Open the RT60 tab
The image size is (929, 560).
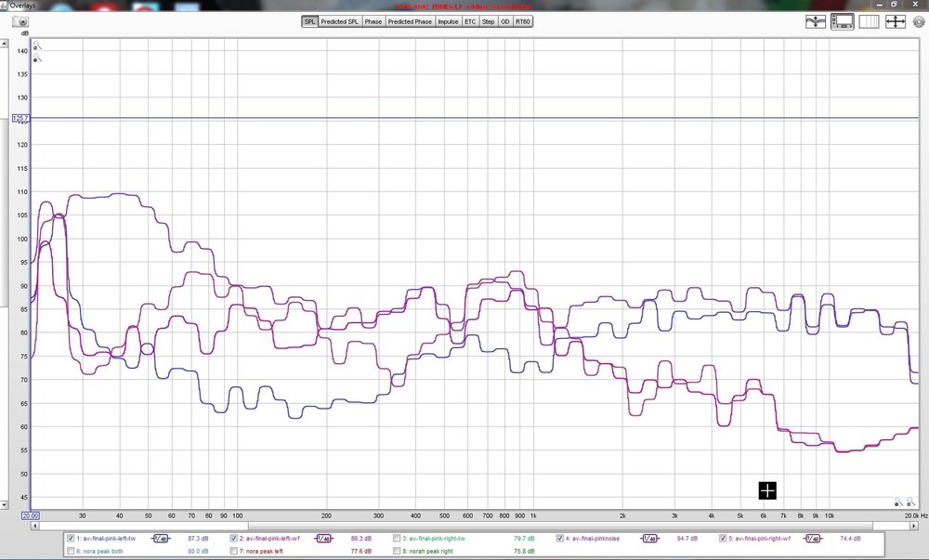pyautogui.click(x=522, y=22)
